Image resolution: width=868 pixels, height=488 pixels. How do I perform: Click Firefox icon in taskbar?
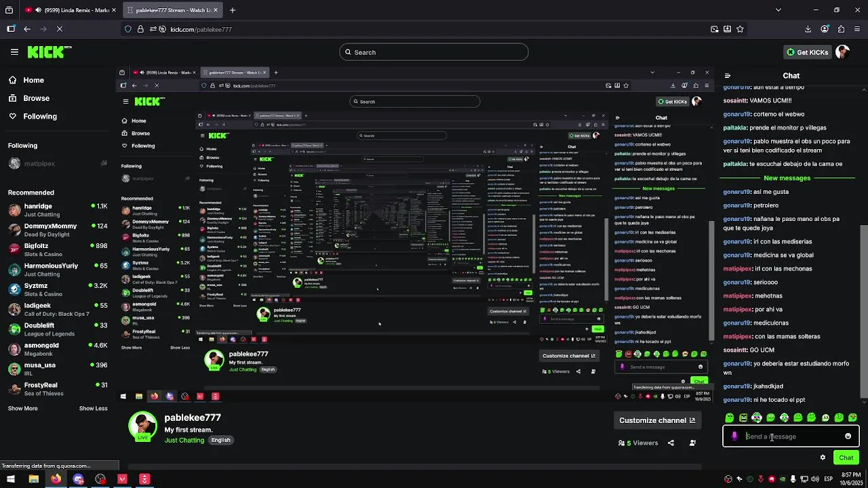[56, 479]
